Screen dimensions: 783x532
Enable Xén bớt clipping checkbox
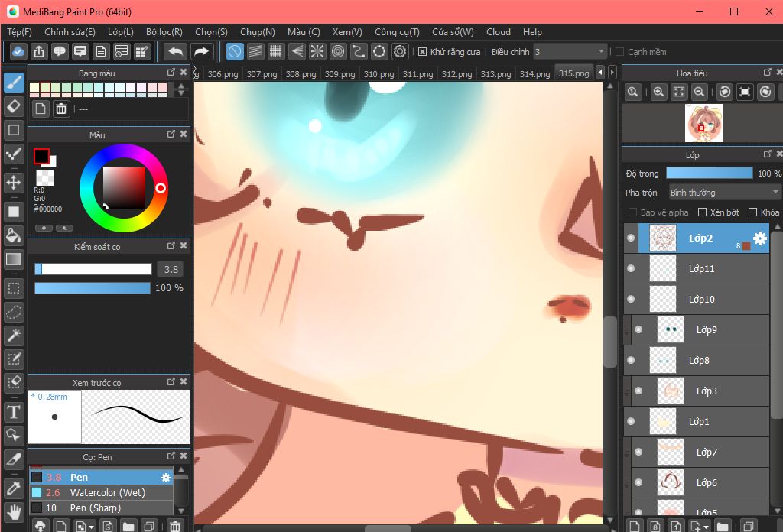click(702, 212)
